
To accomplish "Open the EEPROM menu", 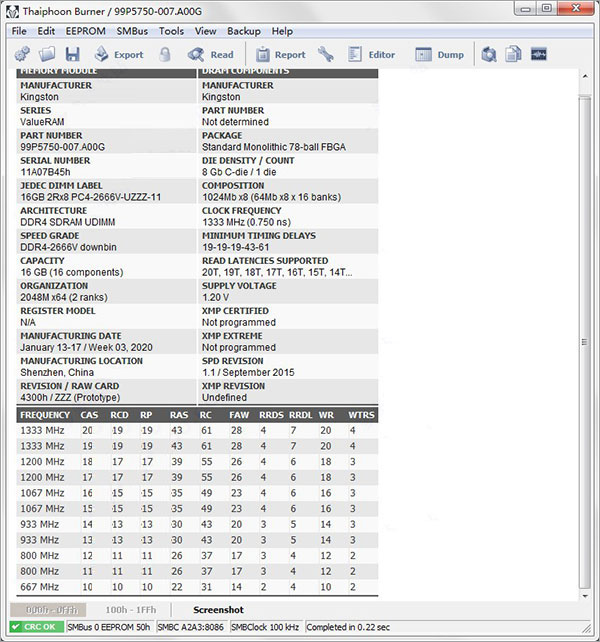I will (86, 31).
